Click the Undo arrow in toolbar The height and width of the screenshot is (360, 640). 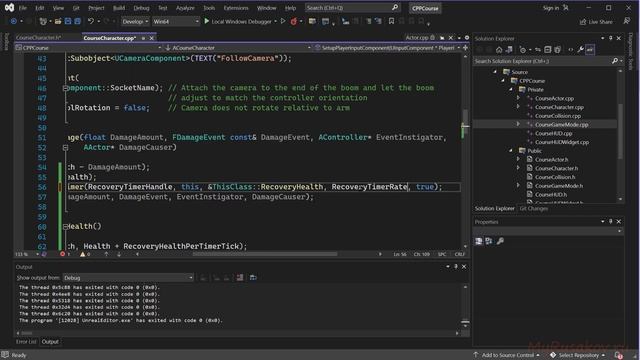91,21
